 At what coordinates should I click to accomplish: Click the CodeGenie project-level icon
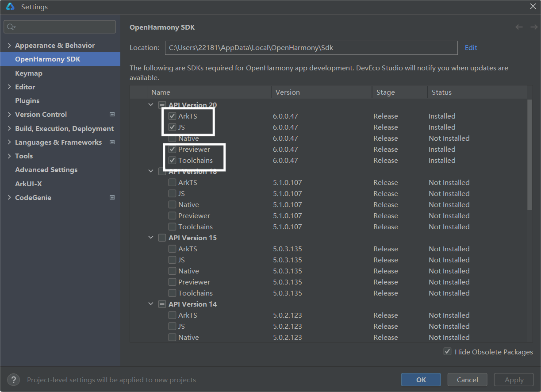(x=112, y=197)
